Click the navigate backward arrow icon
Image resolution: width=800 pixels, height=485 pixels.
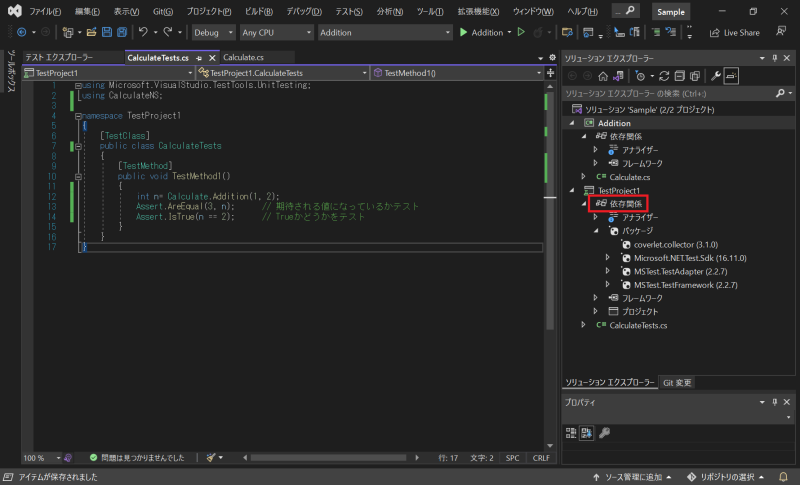pyautogui.click(x=21, y=32)
